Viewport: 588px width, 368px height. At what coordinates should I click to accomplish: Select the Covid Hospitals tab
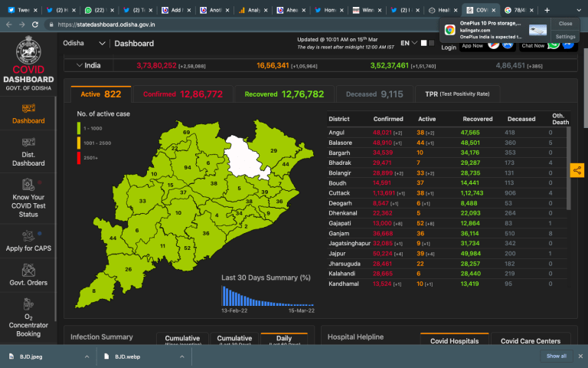pos(455,339)
